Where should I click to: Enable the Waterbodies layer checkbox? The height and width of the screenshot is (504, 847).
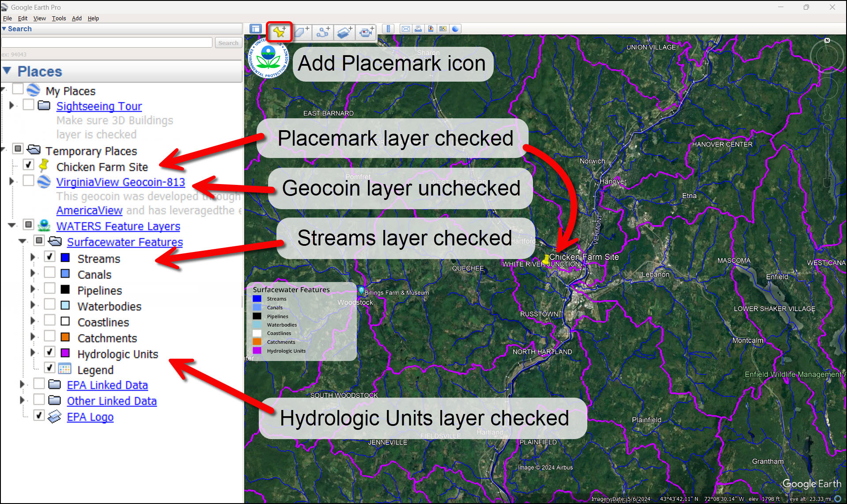(50, 304)
